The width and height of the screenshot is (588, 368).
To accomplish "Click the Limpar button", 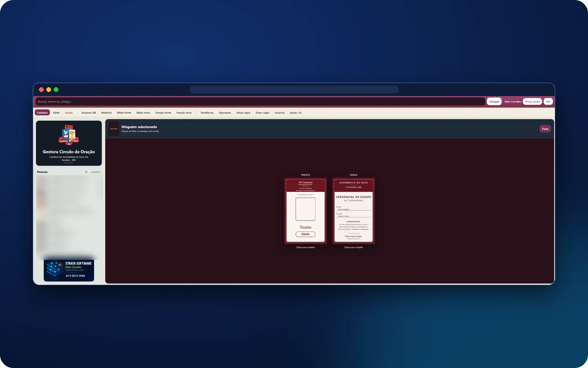I will coord(494,102).
